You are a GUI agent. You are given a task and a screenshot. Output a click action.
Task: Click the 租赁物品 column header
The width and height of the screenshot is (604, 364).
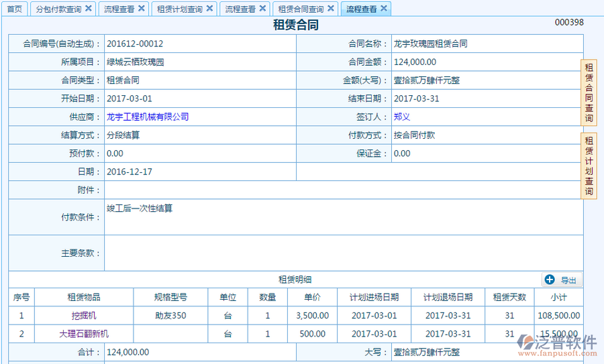pos(84,297)
